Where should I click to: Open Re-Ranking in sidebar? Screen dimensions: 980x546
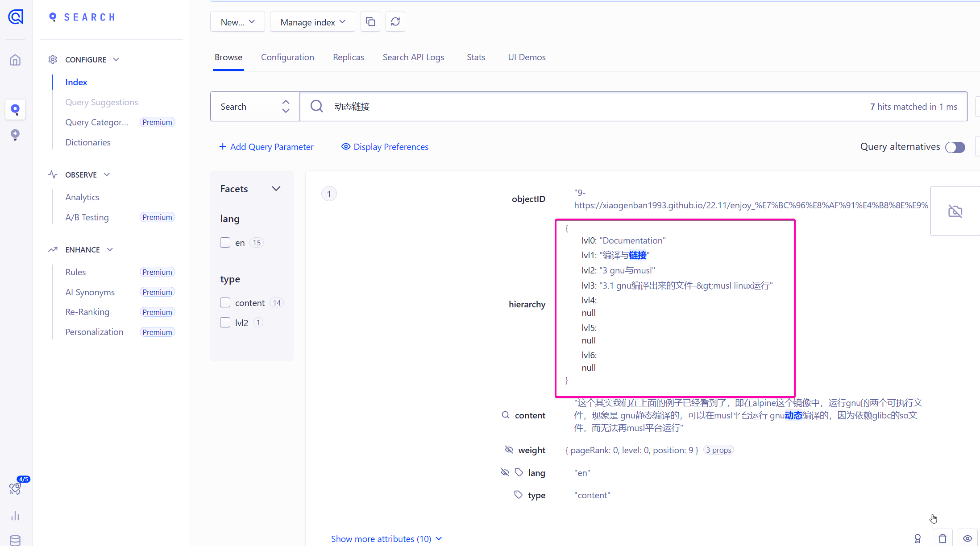click(87, 312)
